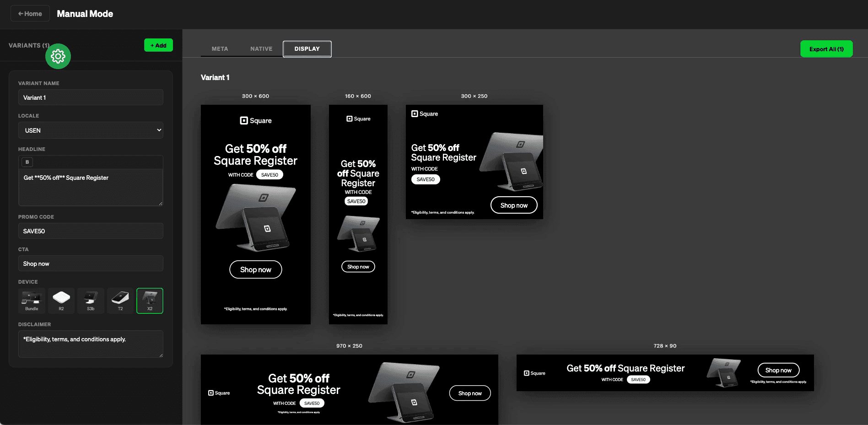
Task: Click Square logo in 300 × 250 ad
Action: point(425,113)
